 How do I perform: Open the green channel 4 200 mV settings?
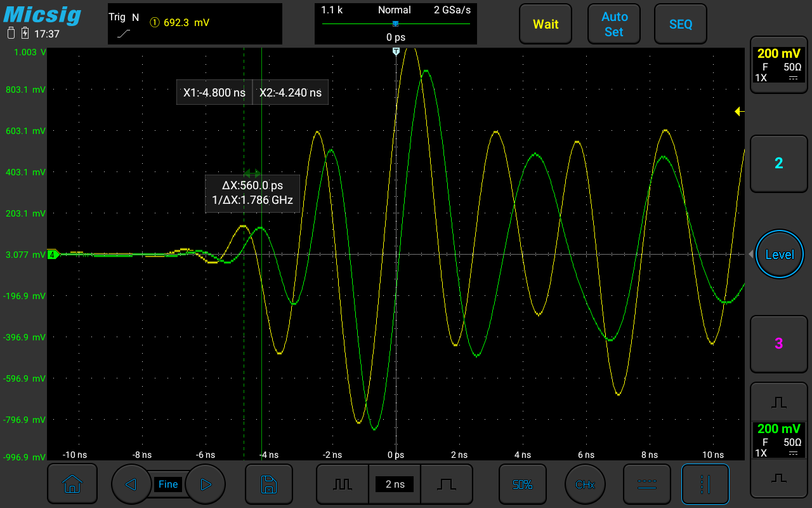pyautogui.click(x=778, y=439)
